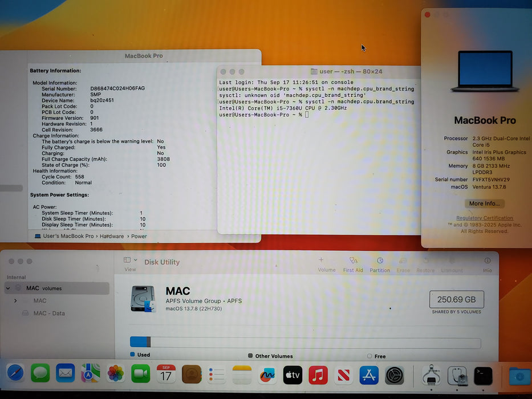Viewport: 532px width, 399px height.
Task: Click the Partition tool in Disk Utility
Action: [x=380, y=264]
